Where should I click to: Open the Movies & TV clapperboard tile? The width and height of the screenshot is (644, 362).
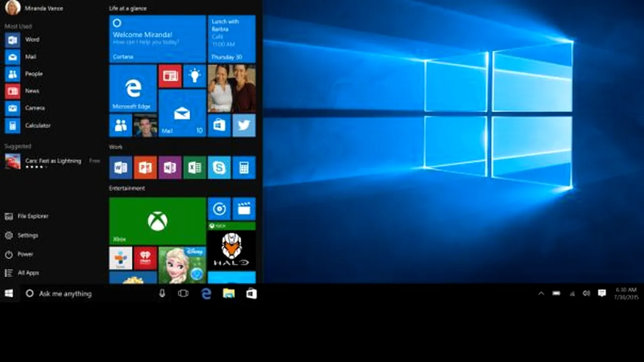(244, 209)
